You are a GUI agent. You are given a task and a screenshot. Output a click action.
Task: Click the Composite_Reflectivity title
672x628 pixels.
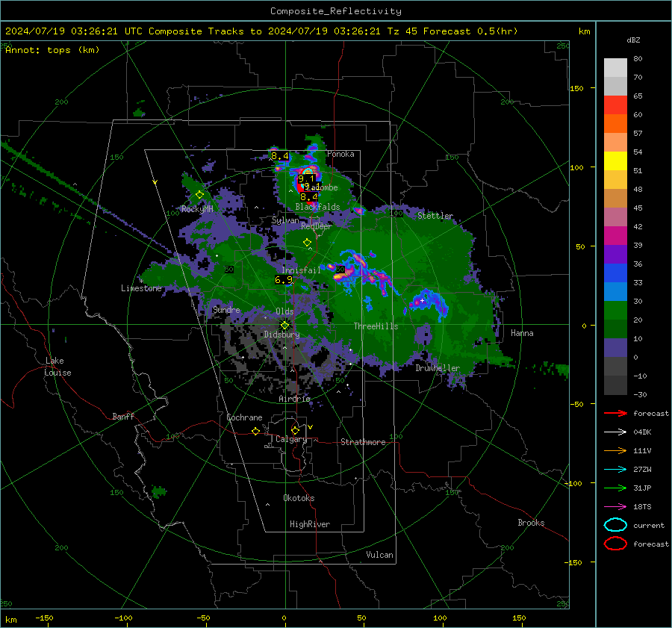pos(336,11)
